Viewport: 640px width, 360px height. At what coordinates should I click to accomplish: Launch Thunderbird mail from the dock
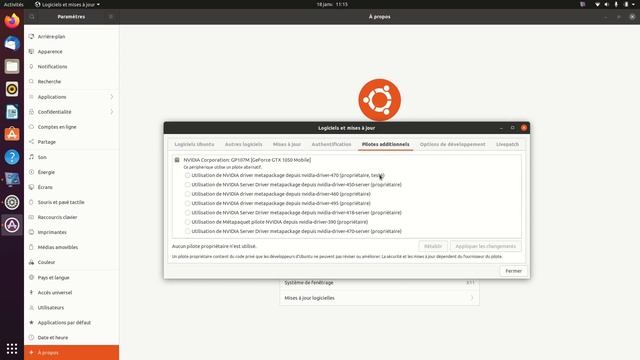[12, 43]
